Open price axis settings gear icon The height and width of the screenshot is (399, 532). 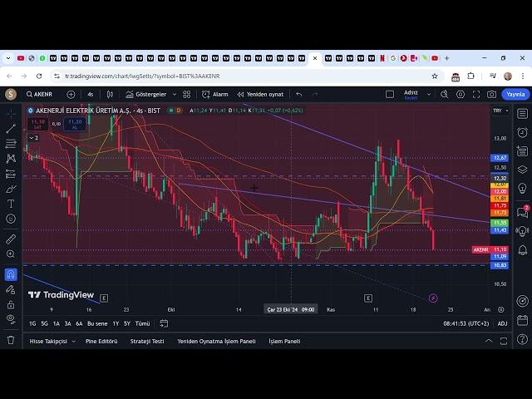pos(501,309)
